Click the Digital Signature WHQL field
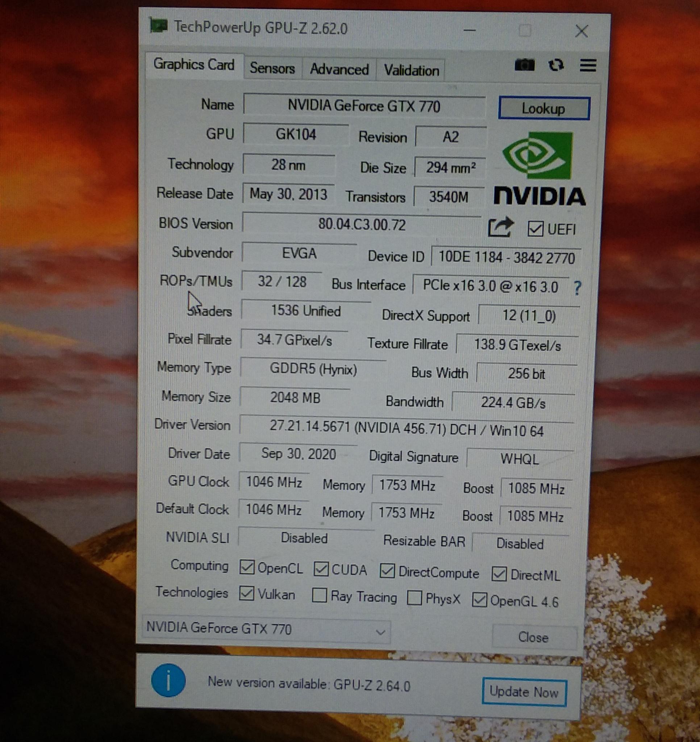Screen dimensions: 700x742 (x=520, y=459)
